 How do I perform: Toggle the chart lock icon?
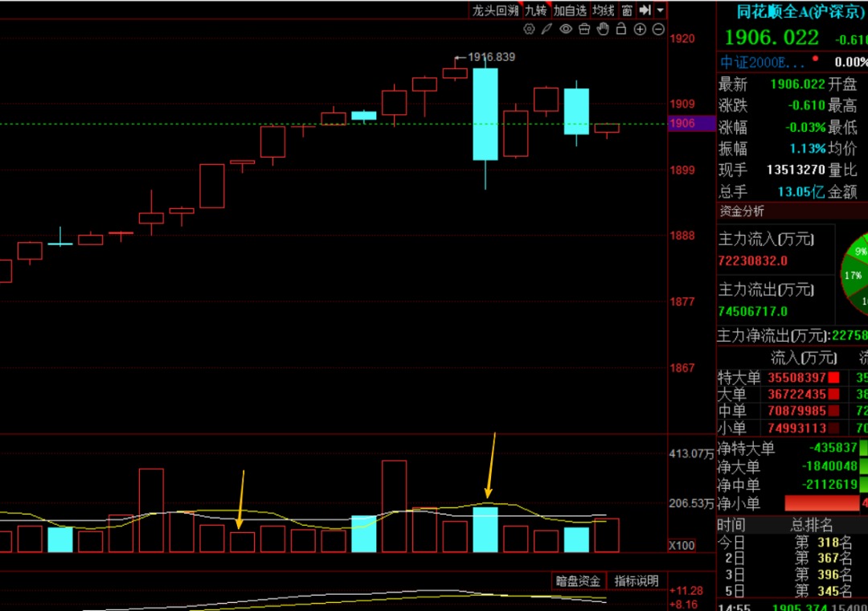[621, 30]
